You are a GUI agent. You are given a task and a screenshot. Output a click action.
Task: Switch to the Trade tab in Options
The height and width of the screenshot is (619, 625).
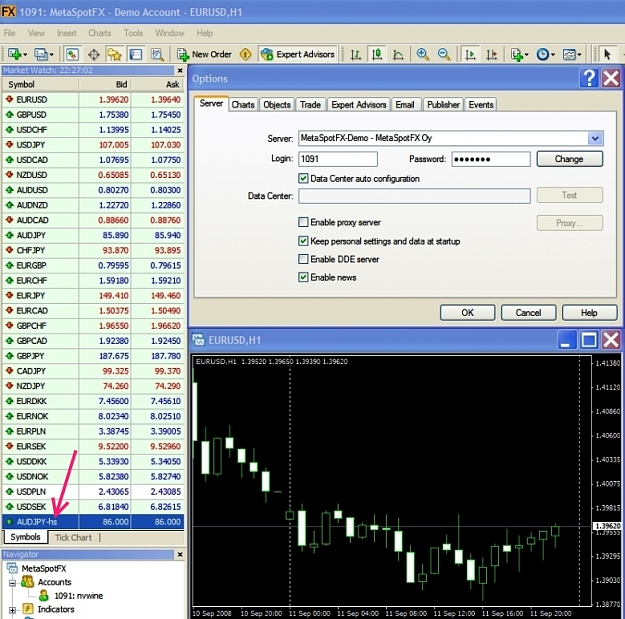coord(310,104)
